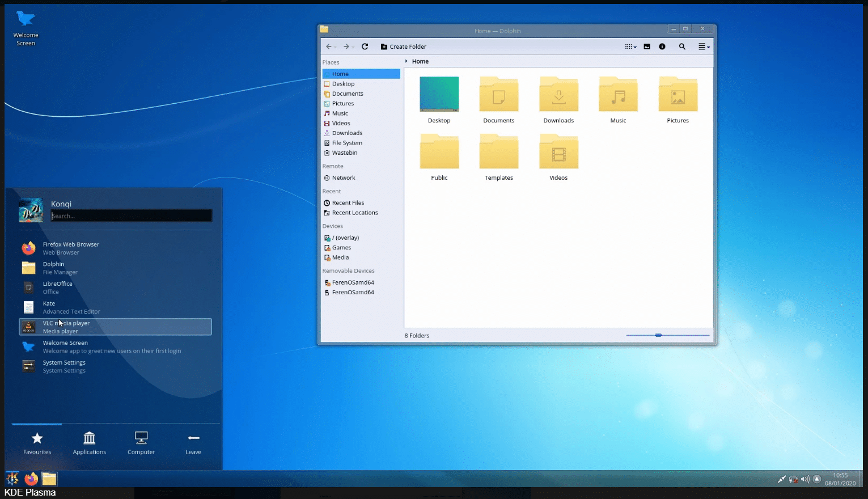
Task: Launch Firefox Web Browser from favourites
Action: tap(115, 248)
